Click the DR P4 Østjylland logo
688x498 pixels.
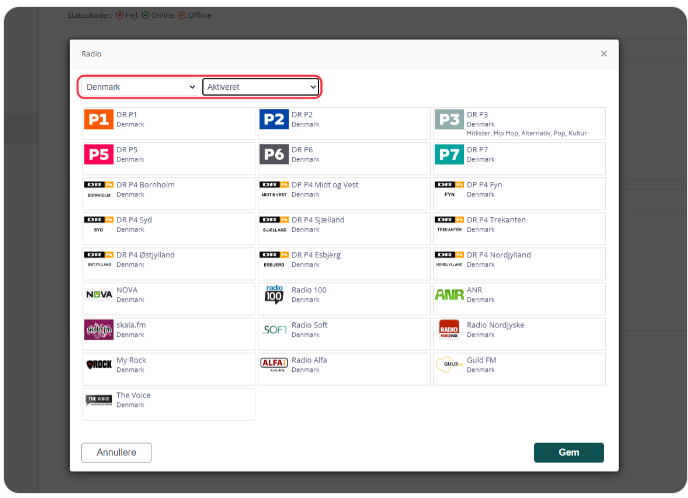(99, 259)
